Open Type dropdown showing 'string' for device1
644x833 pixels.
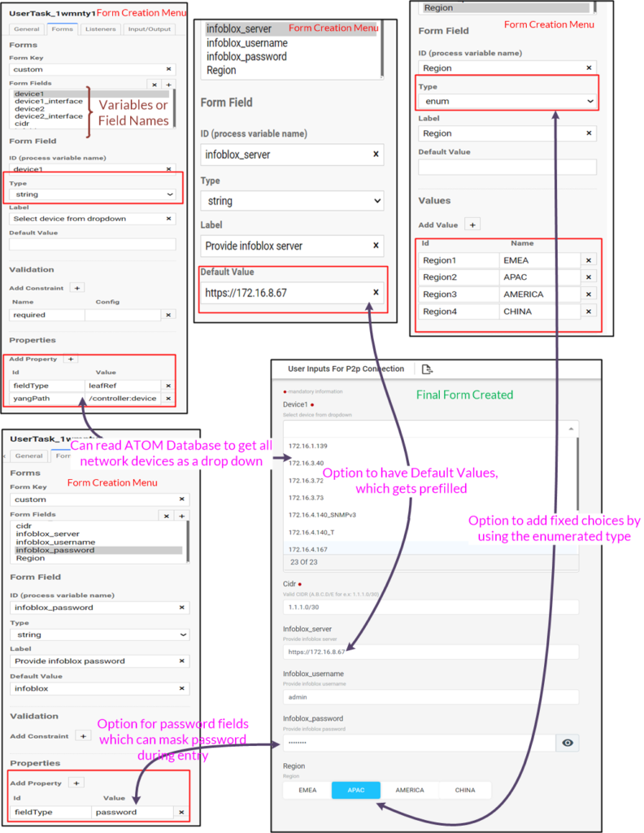(93, 194)
